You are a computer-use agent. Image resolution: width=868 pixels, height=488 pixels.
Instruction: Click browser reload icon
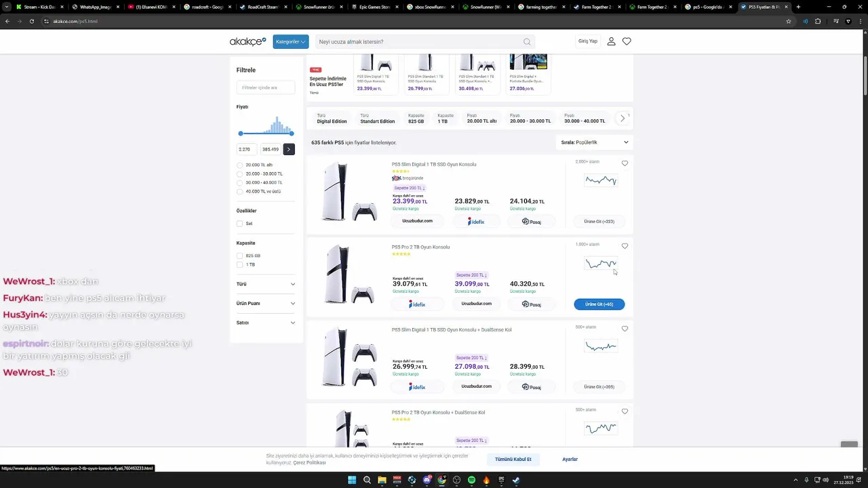pyautogui.click(x=32, y=21)
